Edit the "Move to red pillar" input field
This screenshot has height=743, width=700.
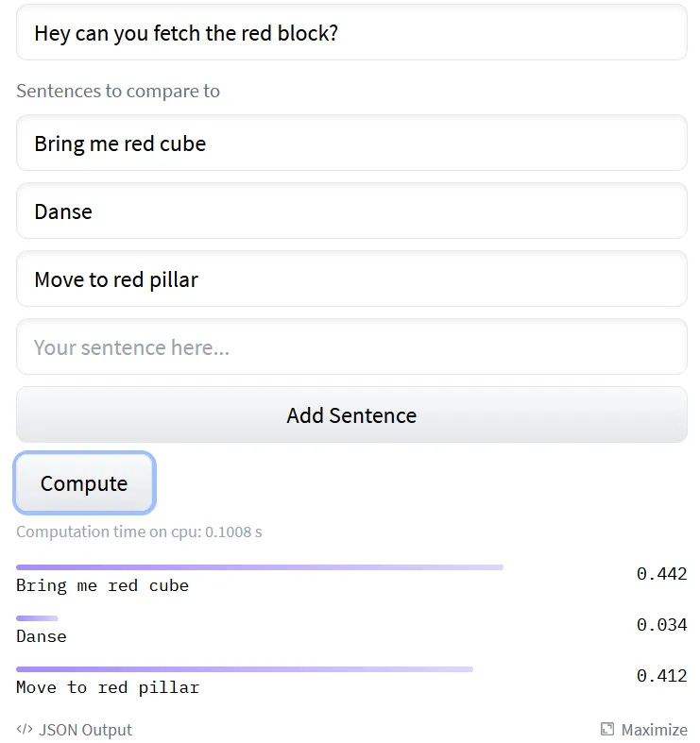pyautogui.click(x=351, y=279)
